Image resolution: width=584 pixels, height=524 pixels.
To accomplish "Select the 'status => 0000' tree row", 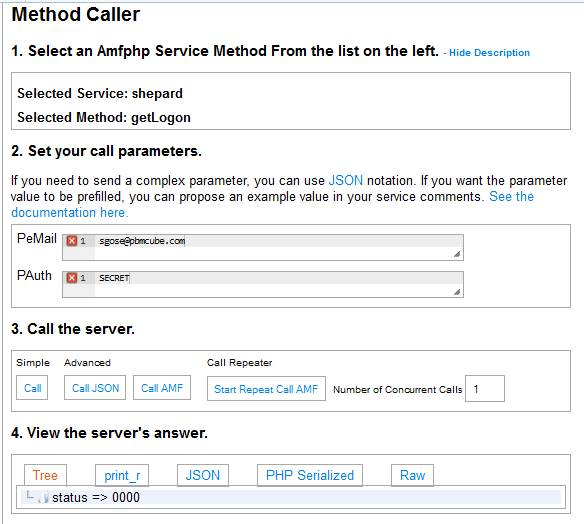I will coord(291,498).
